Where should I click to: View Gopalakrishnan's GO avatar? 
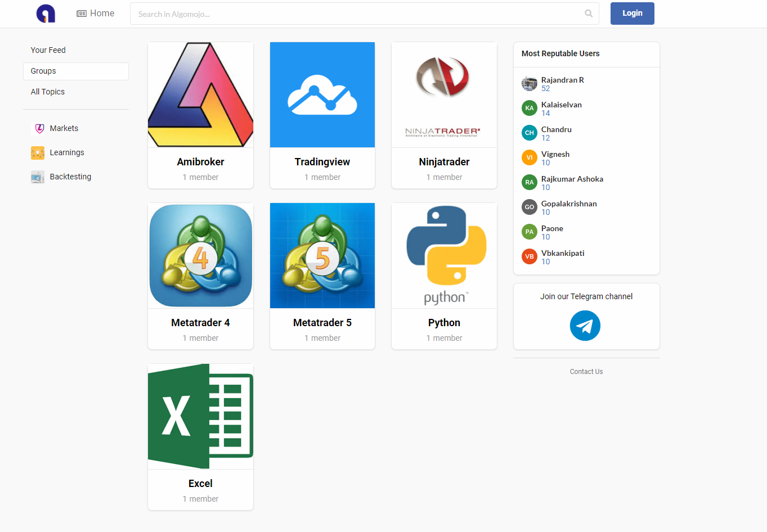click(x=530, y=207)
